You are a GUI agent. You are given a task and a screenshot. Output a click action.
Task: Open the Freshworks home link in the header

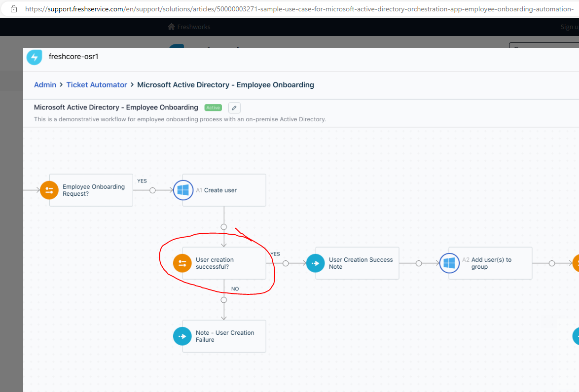tap(189, 27)
